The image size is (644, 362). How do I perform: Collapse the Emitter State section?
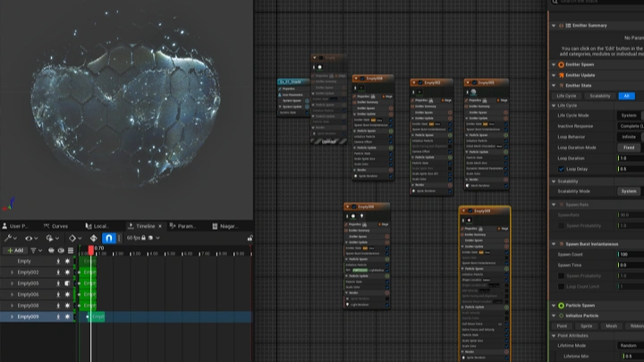click(x=553, y=86)
